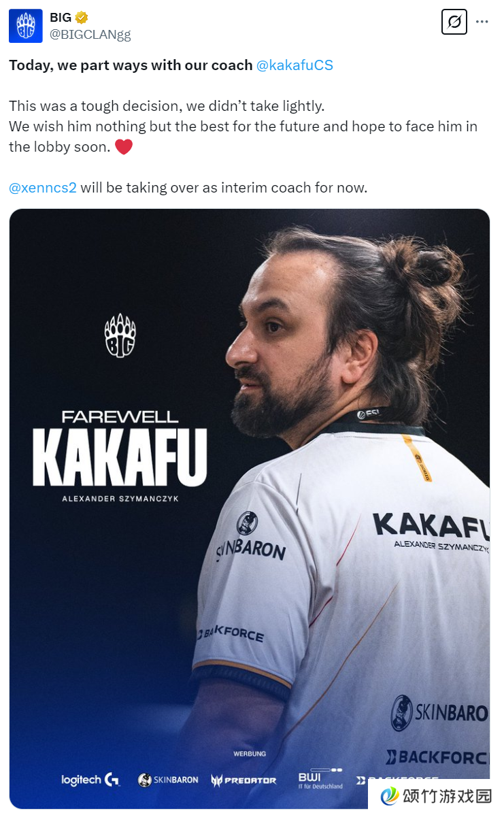Click the Skinbaron sponsor logo at bottom
This screenshot has width=504, height=813.
coord(168,780)
